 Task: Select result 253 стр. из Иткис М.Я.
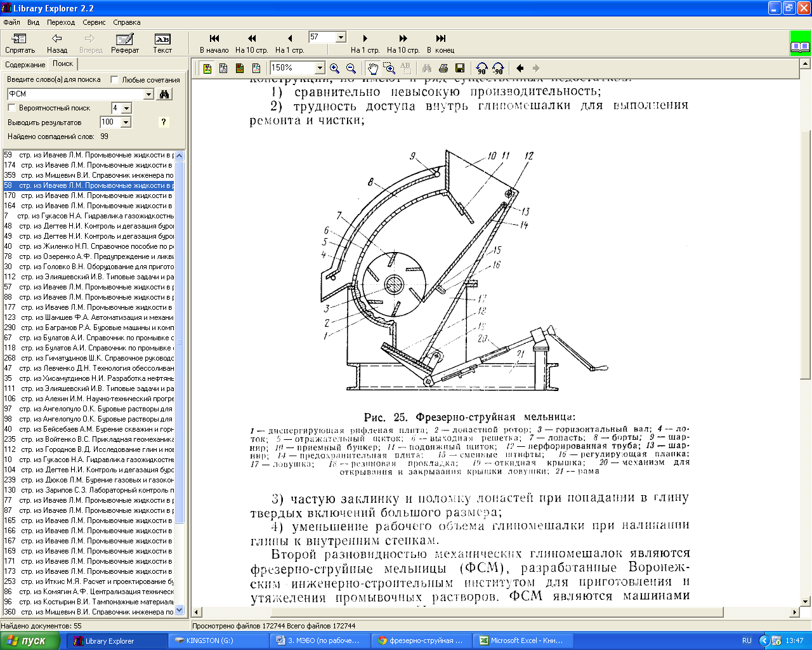click(88, 581)
